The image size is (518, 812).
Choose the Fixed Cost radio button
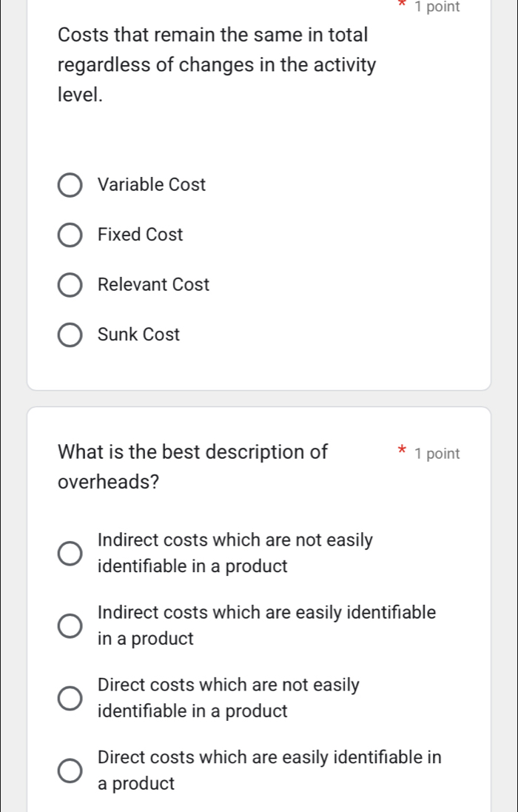pyautogui.click(x=70, y=235)
